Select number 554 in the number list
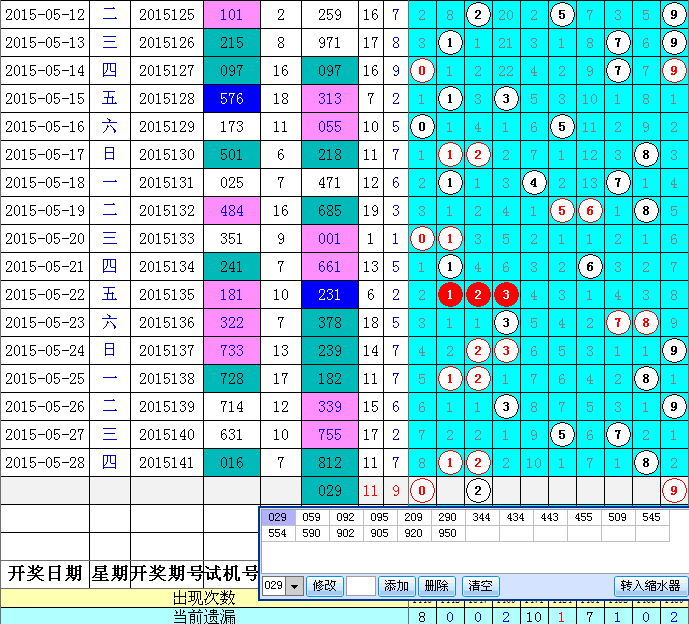 tap(278, 534)
